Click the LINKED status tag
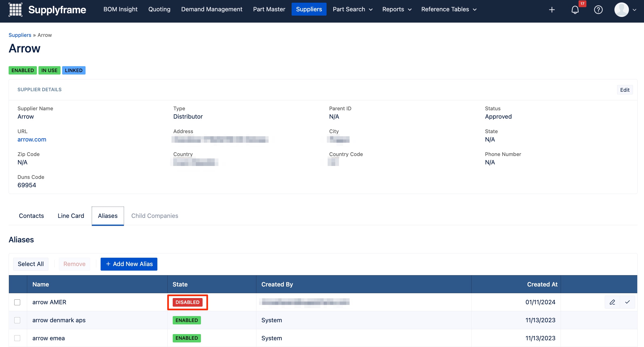This screenshot has height=347, width=644. pos(74,70)
